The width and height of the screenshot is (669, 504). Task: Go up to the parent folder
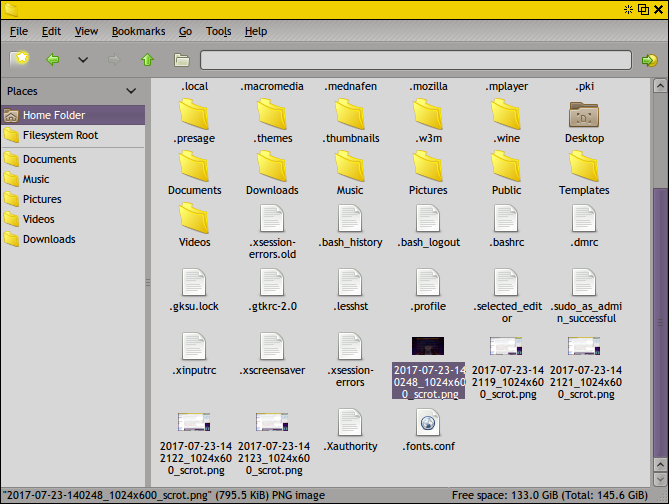click(x=147, y=60)
